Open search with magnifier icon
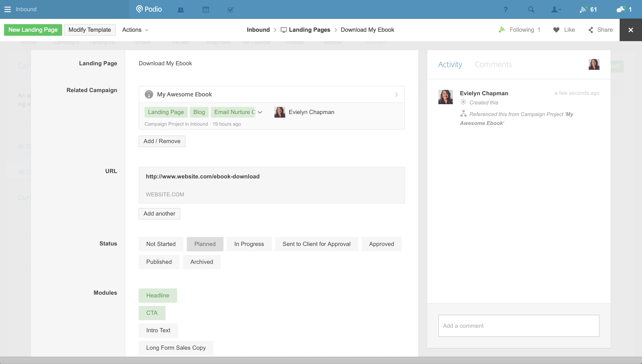 click(x=531, y=9)
